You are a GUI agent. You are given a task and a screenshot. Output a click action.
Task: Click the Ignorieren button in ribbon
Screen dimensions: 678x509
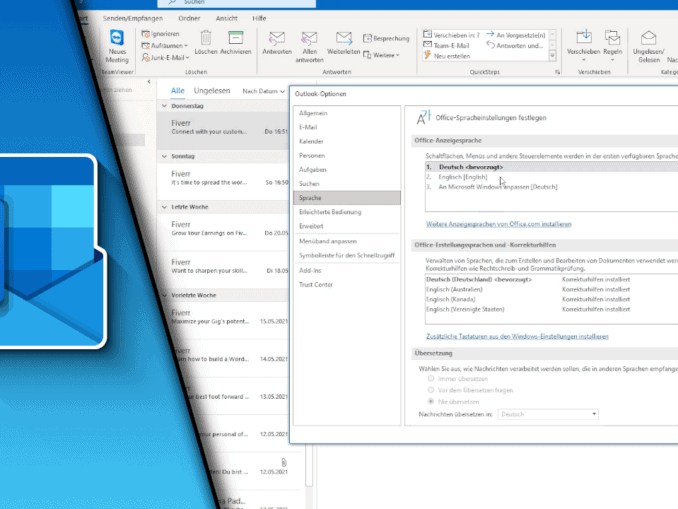(x=160, y=34)
